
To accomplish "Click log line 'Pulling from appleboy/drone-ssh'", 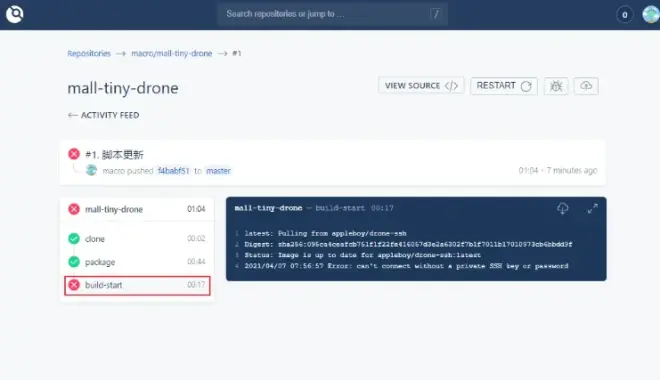I will click(325, 233).
